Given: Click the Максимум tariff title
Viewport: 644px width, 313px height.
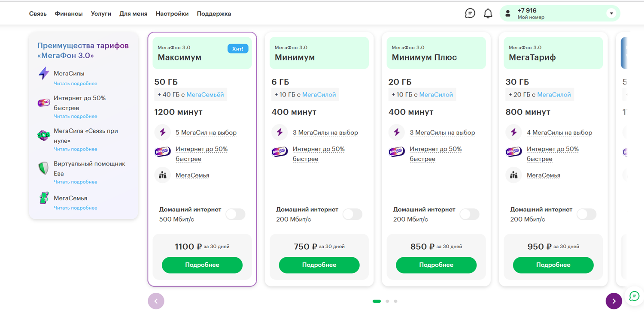Looking at the screenshot, I should pos(179,57).
